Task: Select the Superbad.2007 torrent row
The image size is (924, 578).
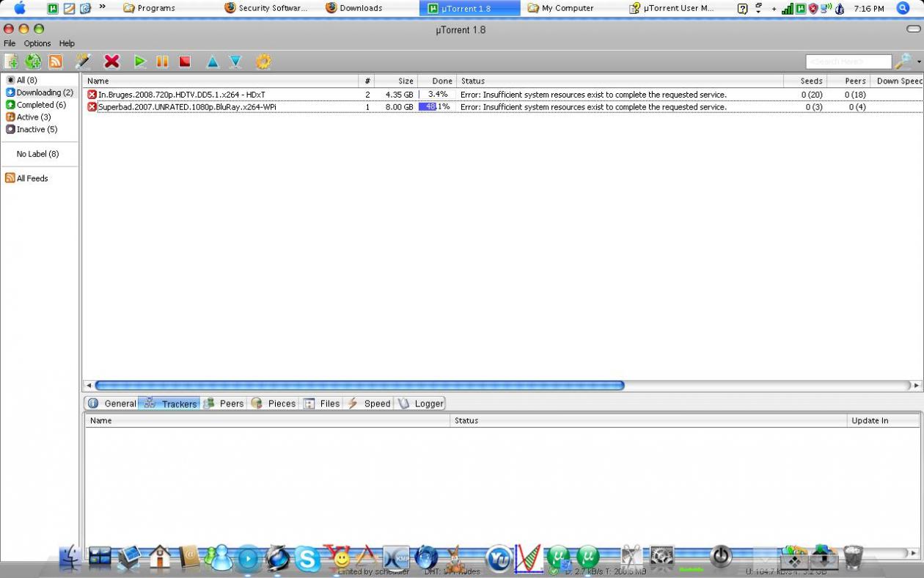Action: 502,107
